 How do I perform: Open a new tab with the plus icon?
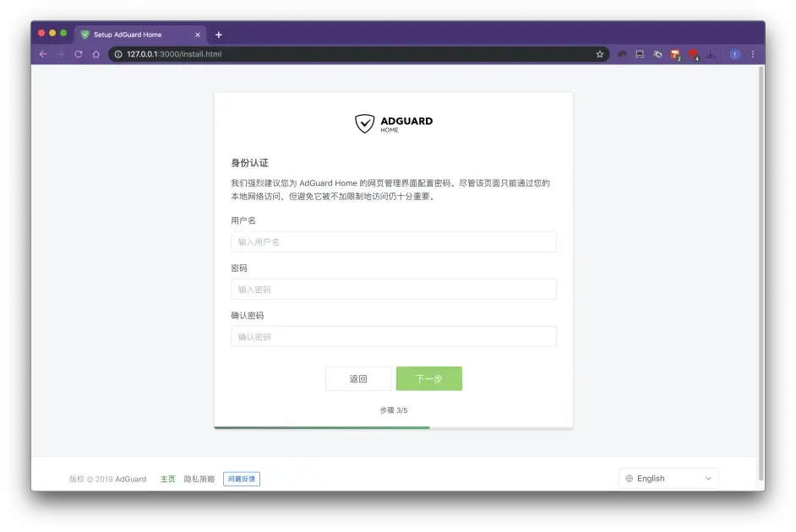[x=219, y=35]
